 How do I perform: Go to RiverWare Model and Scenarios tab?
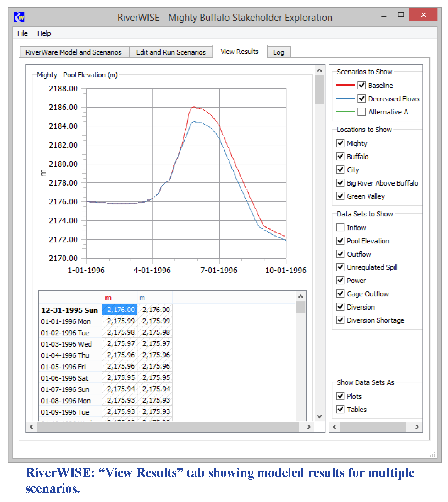coord(74,52)
